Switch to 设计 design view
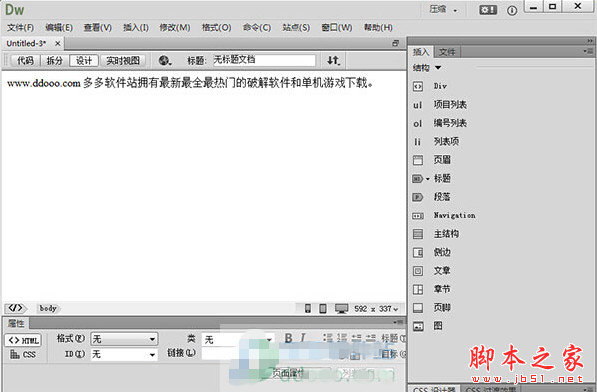 [84, 61]
